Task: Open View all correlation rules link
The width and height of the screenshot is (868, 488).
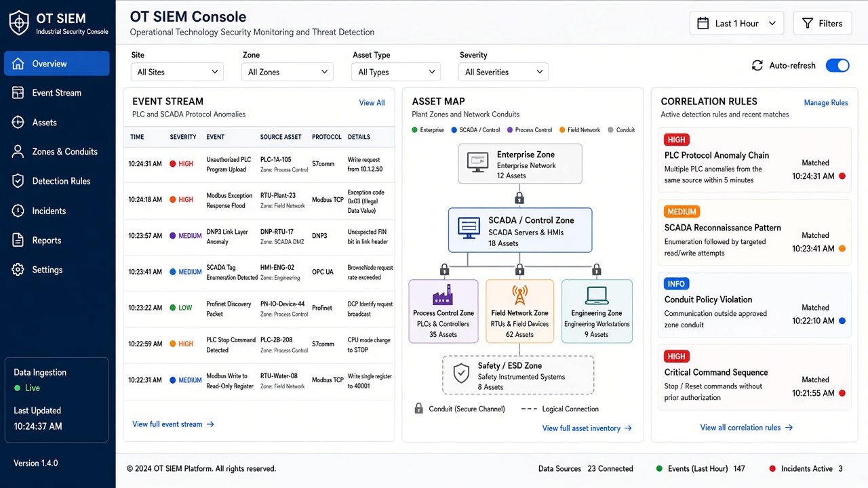Action: tap(747, 428)
